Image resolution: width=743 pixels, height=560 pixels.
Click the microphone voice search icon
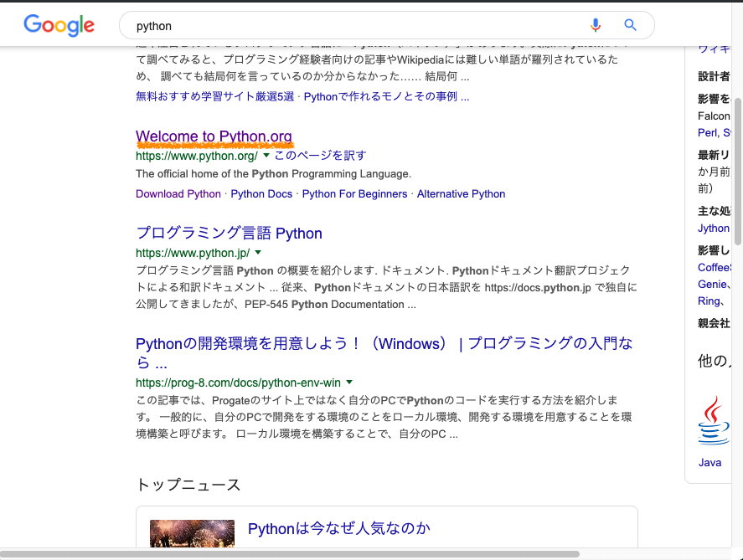click(596, 26)
